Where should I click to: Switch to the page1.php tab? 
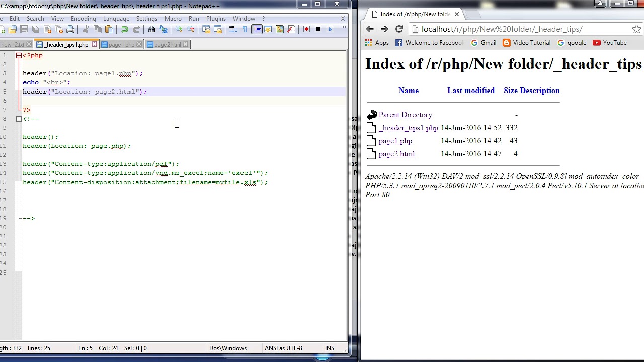(x=121, y=45)
